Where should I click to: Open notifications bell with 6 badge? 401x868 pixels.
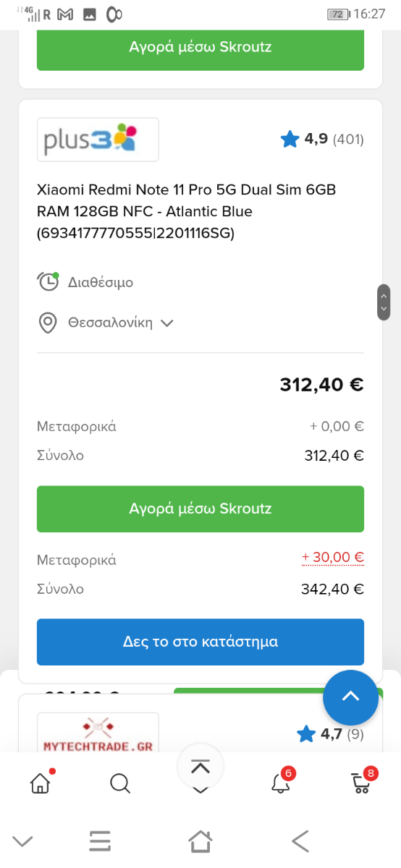tap(281, 781)
